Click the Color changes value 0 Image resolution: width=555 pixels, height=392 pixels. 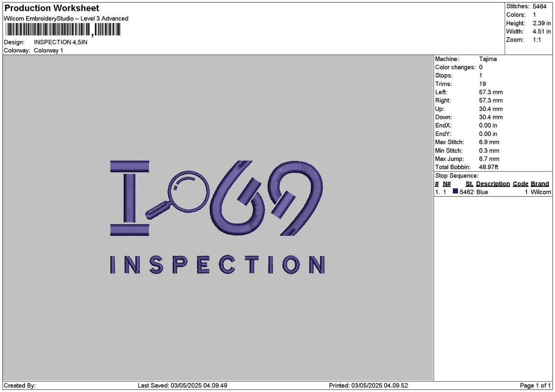pyautogui.click(x=480, y=67)
